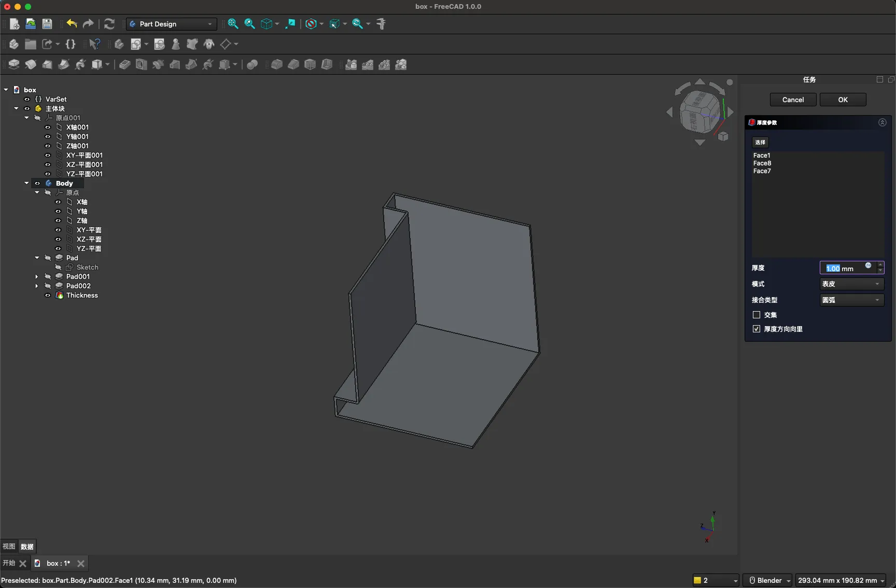The width and height of the screenshot is (896, 588).
Task: Click the What's This help icon
Action: click(x=94, y=44)
